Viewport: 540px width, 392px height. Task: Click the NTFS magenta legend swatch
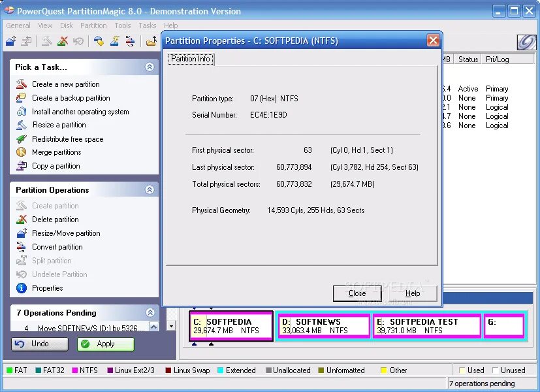[x=74, y=370]
